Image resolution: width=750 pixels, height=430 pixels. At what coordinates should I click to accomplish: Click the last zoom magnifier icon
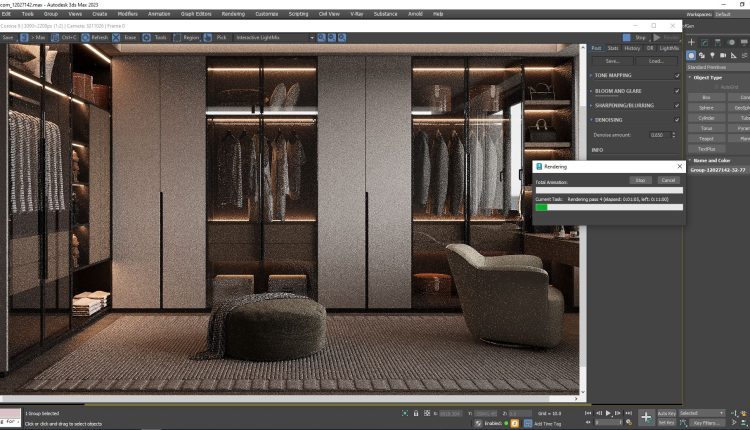[x=342, y=37]
